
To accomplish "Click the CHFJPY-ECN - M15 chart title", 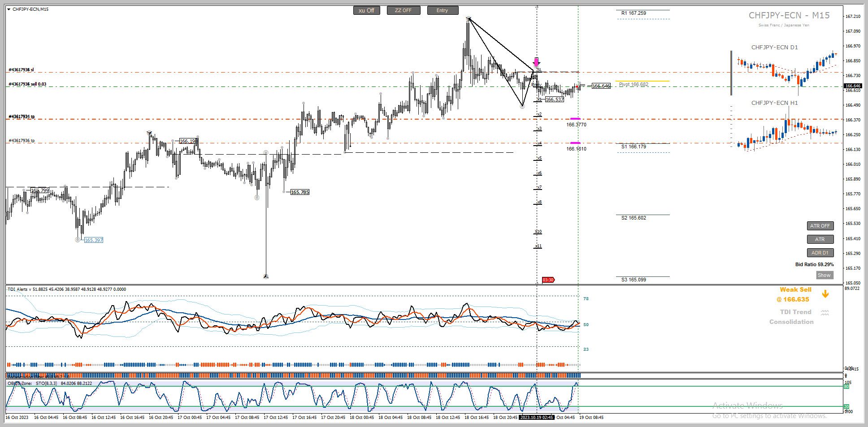I will pyautogui.click(x=789, y=16).
